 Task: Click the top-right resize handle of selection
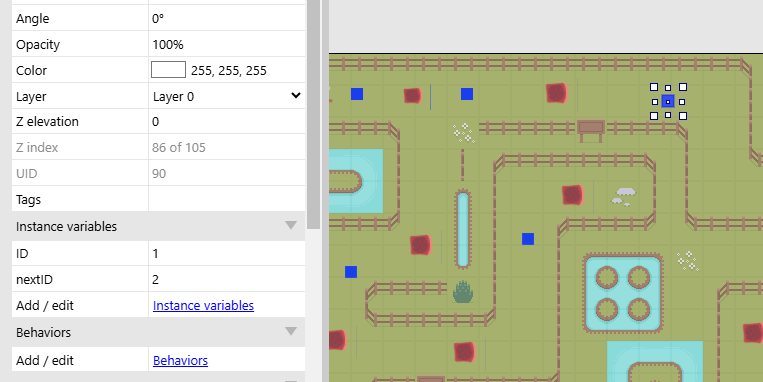(683, 87)
